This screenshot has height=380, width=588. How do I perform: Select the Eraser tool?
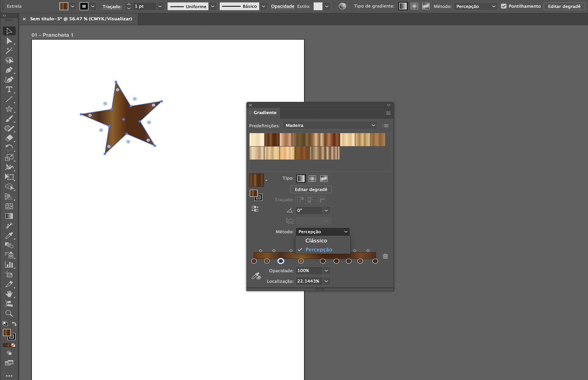9,138
